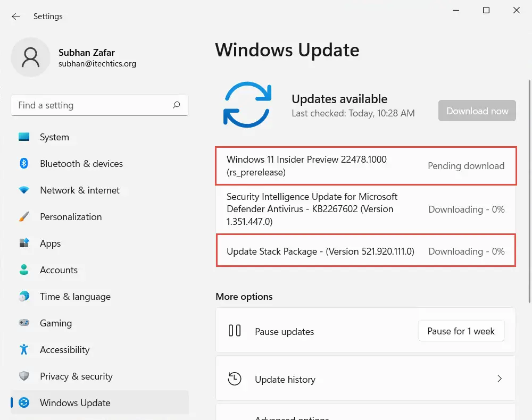This screenshot has height=420, width=532.
Task: Open Accessibility settings
Action: click(99, 349)
